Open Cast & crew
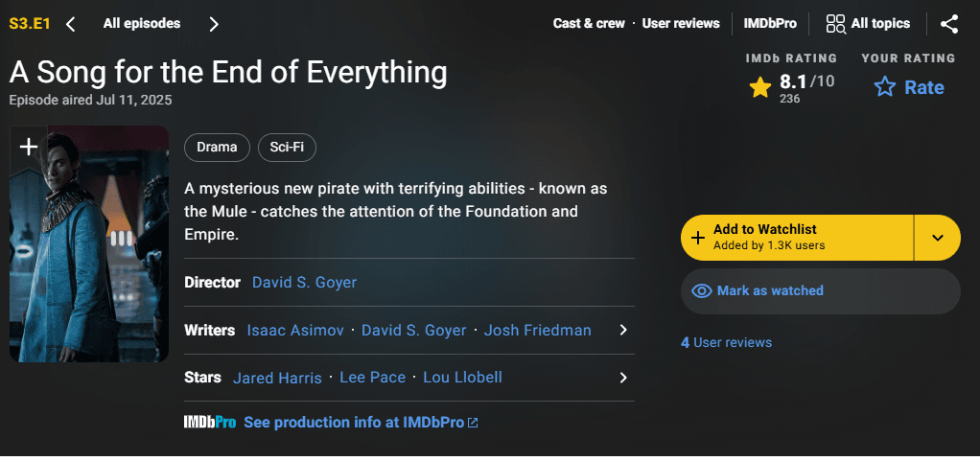Image resolution: width=980 pixels, height=461 pixels. [589, 23]
